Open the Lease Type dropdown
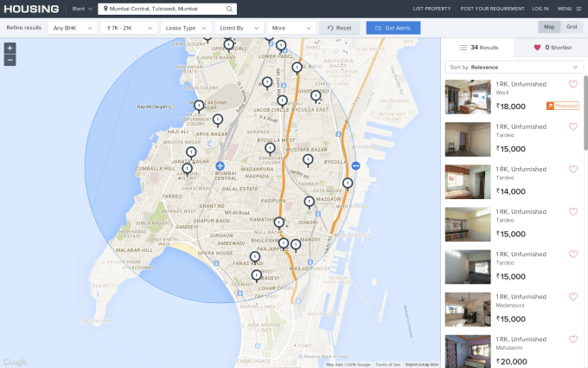The height and width of the screenshot is (368, 588). click(186, 29)
